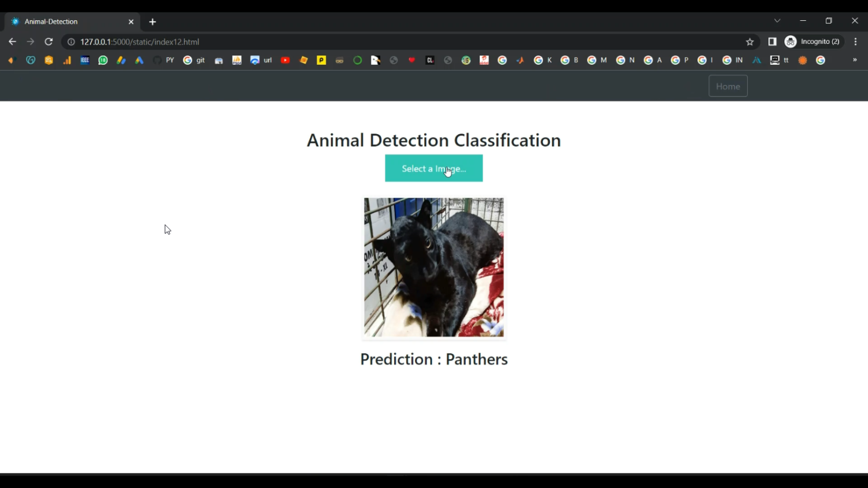
Task: Open the Google git bookmark
Action: point(194,60)
